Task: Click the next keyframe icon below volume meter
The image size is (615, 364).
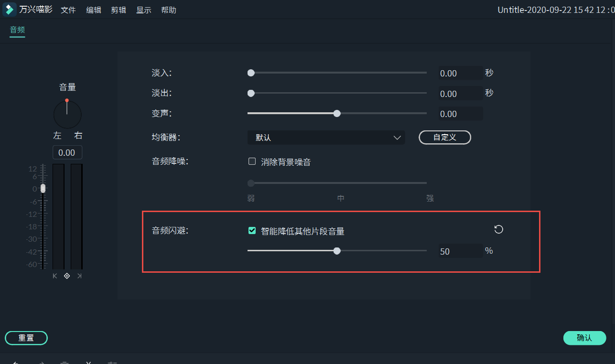Action: (x=79, y=276)
